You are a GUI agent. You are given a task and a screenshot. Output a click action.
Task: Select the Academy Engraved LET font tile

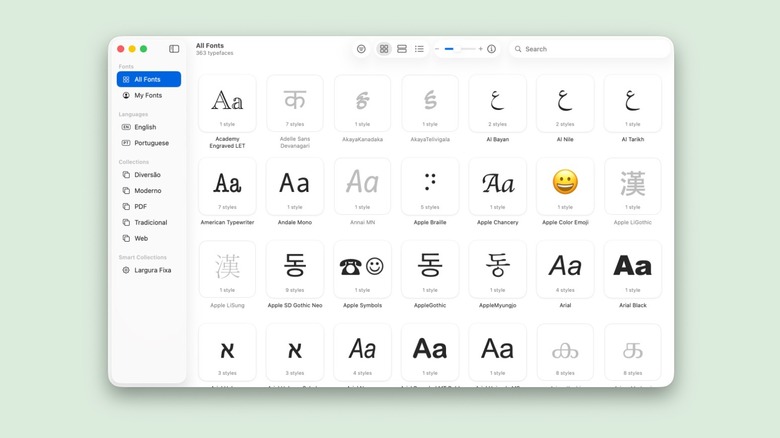(227, 104)
